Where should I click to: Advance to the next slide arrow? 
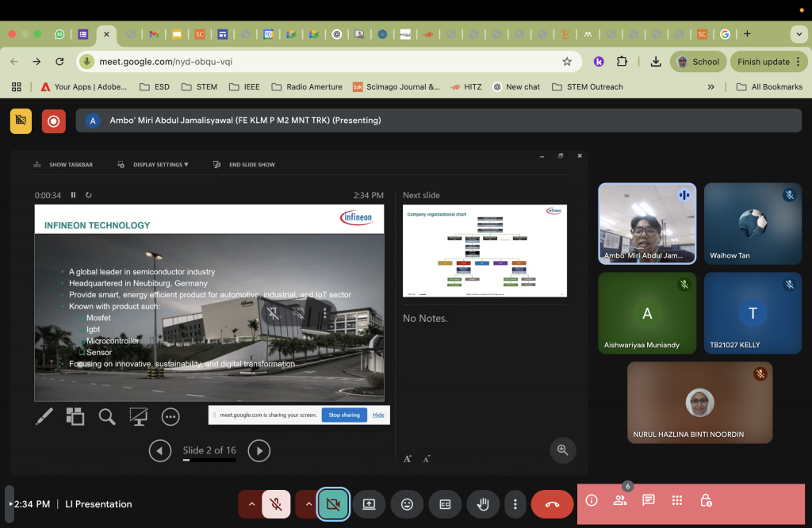coord(259,451)
